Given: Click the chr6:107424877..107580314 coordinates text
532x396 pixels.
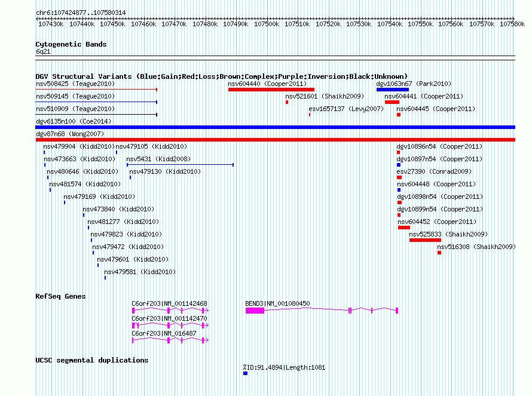Looking at the screenshot, I should 81,13.
